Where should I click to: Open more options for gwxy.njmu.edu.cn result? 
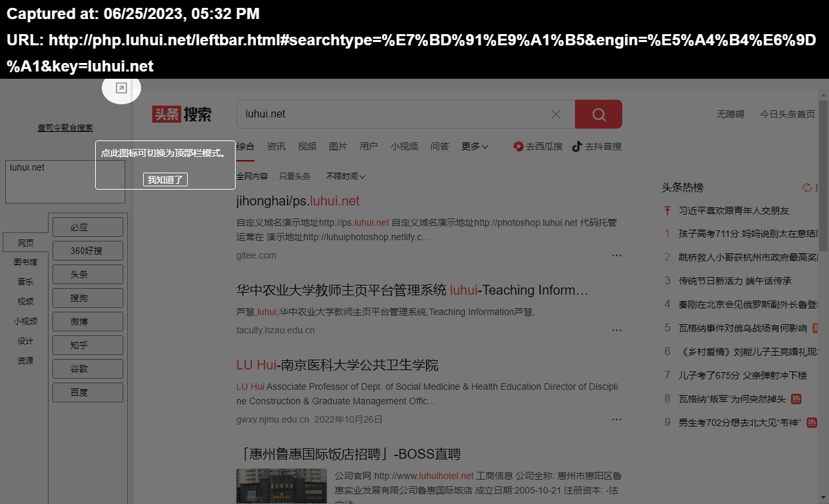pos(616,419)
